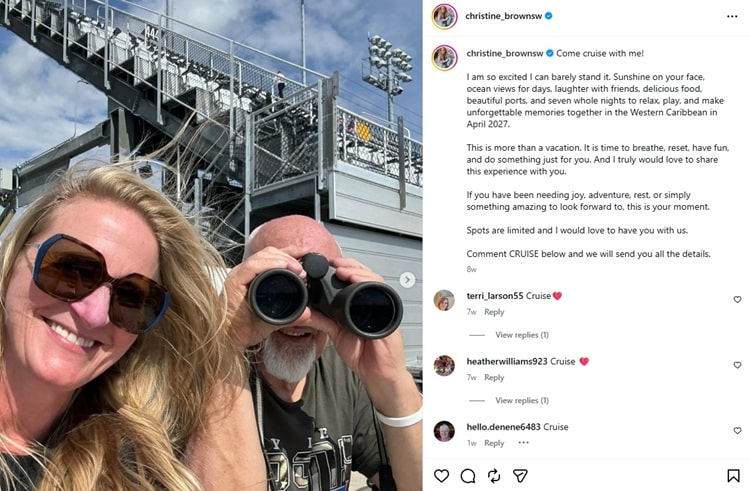
Task: Like terri_larson55's comment
Action: [x=737, y=299]
